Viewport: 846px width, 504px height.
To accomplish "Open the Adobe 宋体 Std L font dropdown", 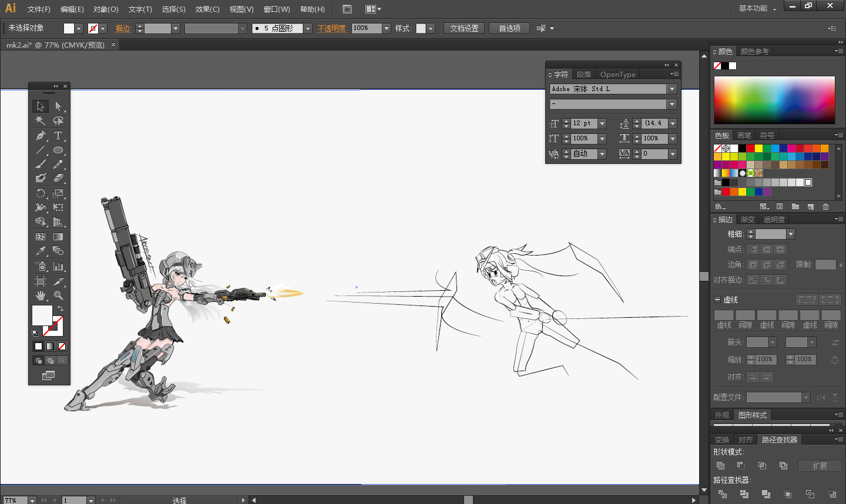I will pos(672,89).
